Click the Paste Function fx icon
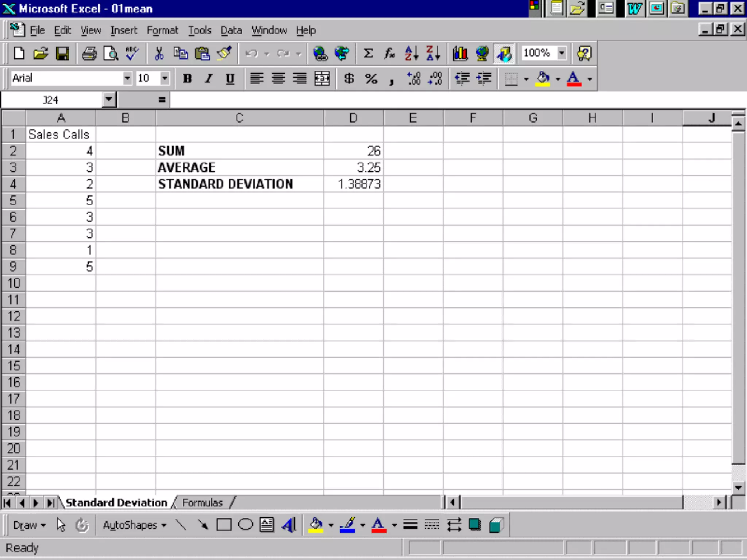 point(389,54)
